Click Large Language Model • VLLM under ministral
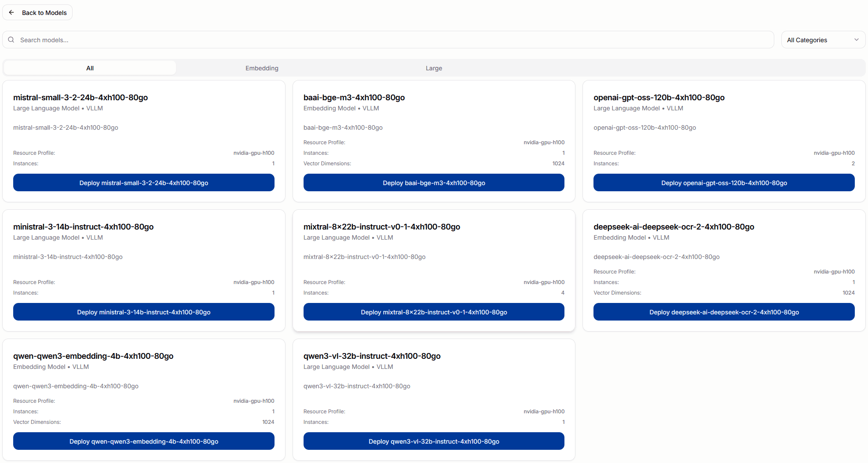Image resolution: width=868 pixels, height=463 pixels. (58, 237)
